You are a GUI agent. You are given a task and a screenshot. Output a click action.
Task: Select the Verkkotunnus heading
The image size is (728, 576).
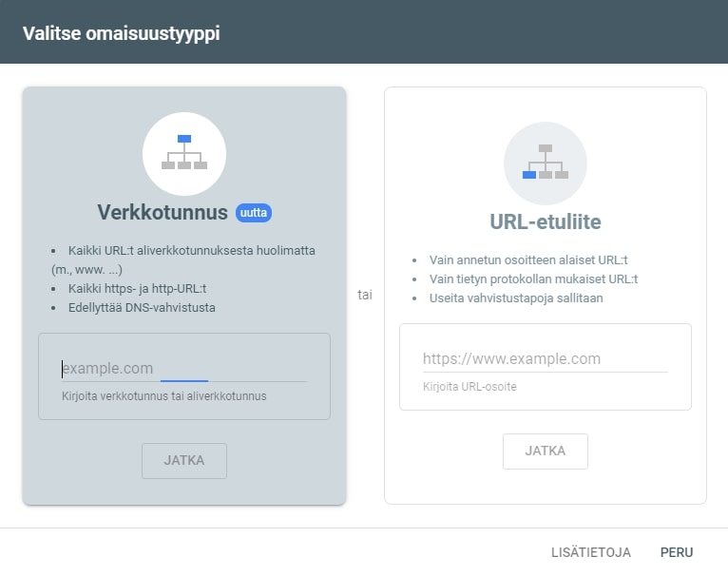coord(163,212)
